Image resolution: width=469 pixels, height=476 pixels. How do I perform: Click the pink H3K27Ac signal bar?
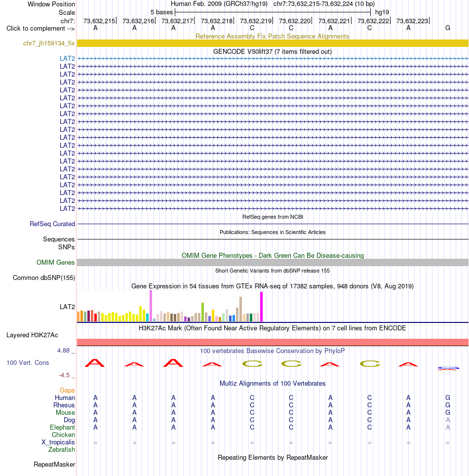[x=273, y=342]
